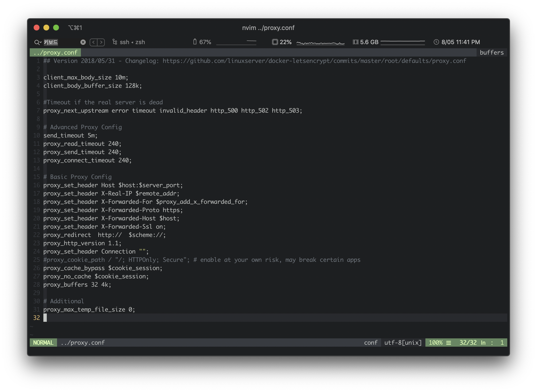Go to next search result
This screenshot has width=537, height=392.
(101, 42)
